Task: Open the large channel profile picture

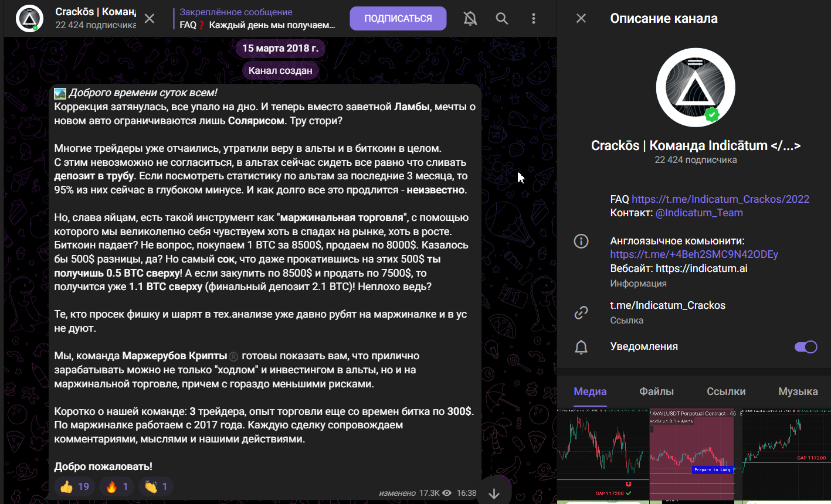Action: 696,87
